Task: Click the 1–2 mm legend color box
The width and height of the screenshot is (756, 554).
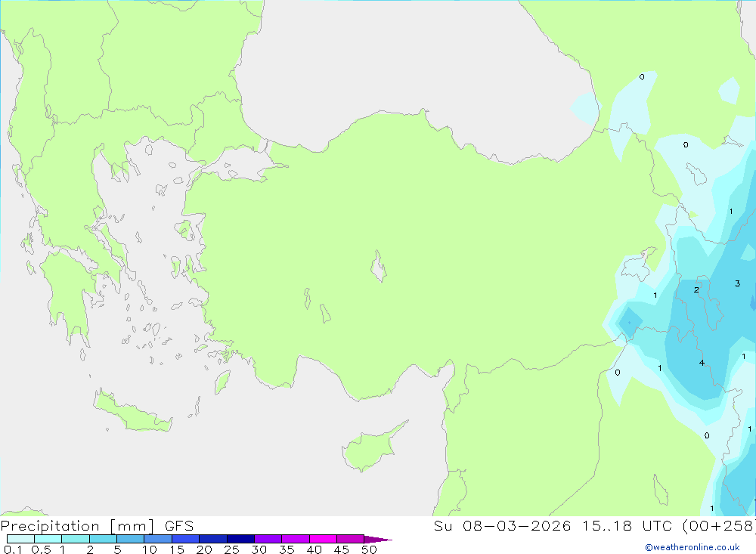Action: (76, 539)
